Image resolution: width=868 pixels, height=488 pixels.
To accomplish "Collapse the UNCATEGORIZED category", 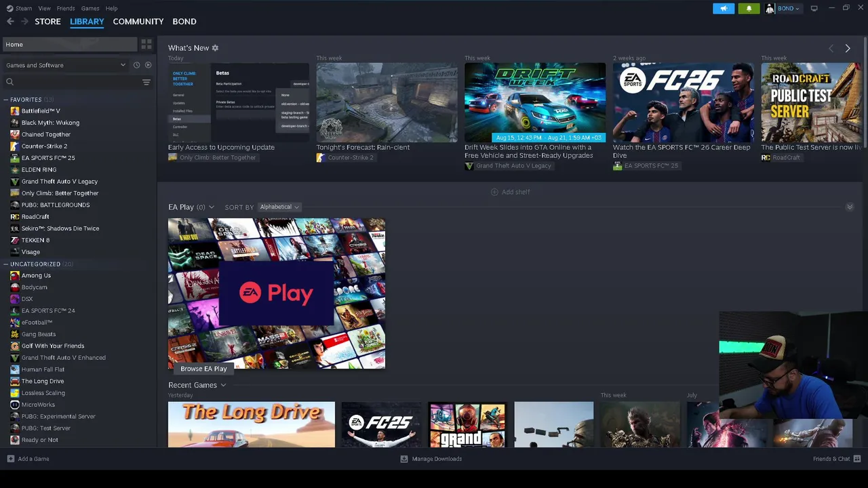I will [x=5, y=264].
